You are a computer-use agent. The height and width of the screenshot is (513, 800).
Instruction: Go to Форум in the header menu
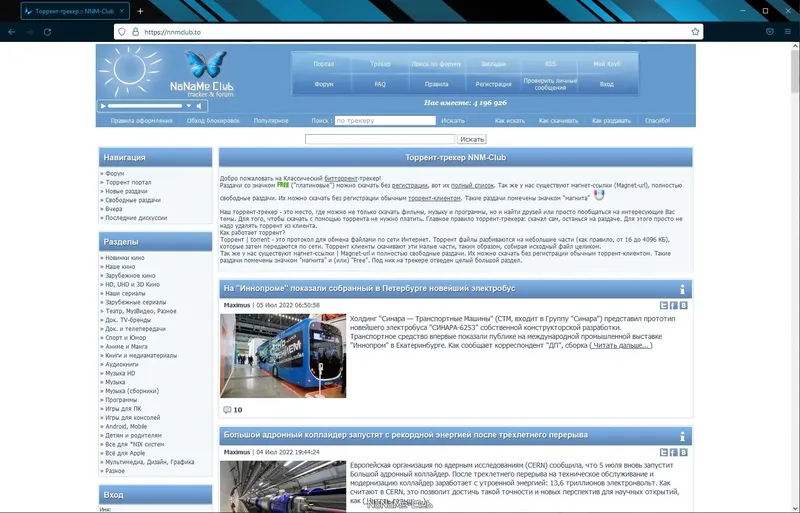click(x=323, y=84)
